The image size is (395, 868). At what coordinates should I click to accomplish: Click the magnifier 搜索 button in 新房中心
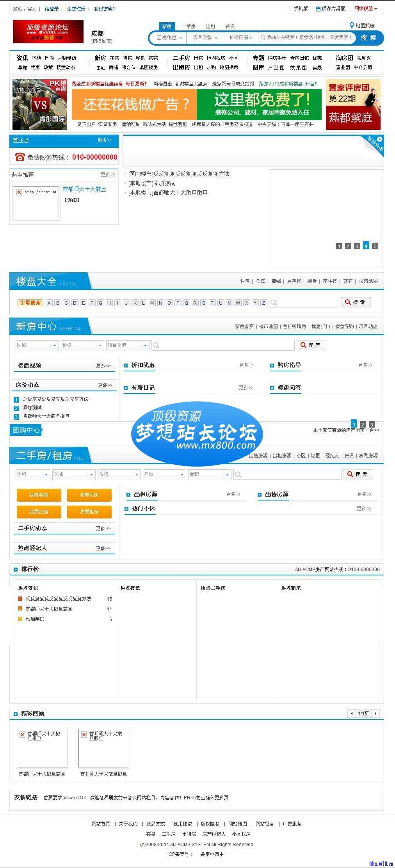(x=311, y=345)
